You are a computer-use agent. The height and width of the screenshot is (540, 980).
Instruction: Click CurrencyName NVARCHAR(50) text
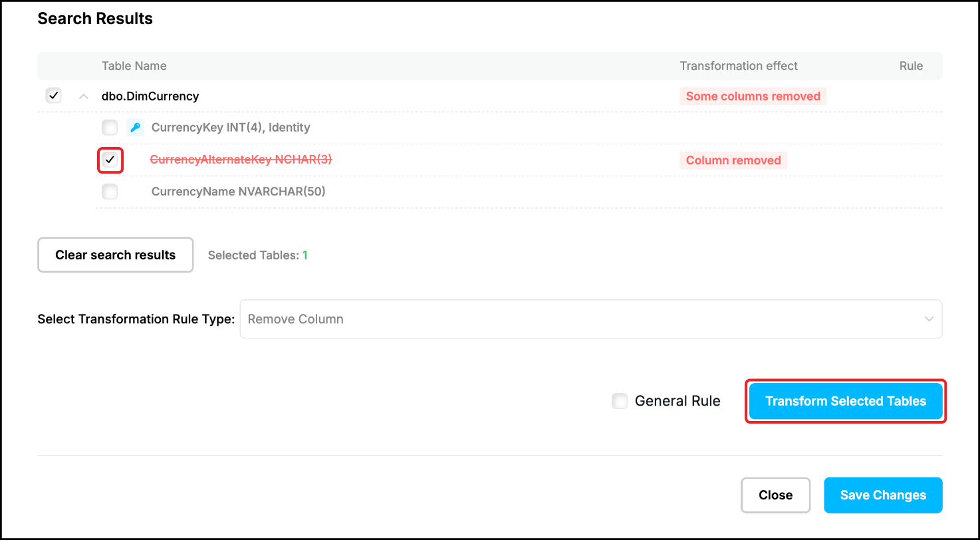[x=239, y=192]
